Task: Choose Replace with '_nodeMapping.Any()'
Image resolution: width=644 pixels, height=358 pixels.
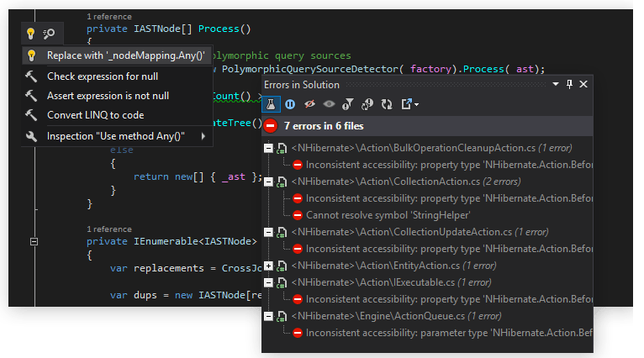Action: (x=125, y=55)
